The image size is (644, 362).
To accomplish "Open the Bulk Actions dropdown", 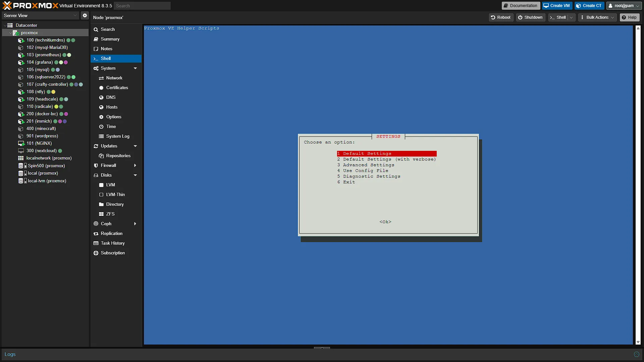I will coord(597,17).
